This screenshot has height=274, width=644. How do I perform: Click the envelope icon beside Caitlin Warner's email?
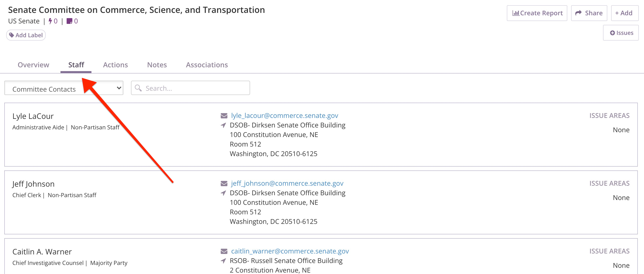[x=224, y=251]
